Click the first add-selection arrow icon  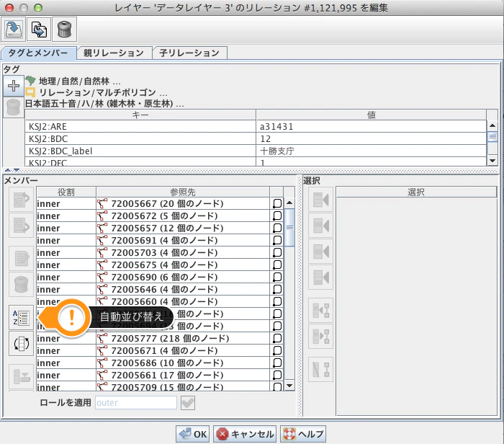(x=321, y=200)
